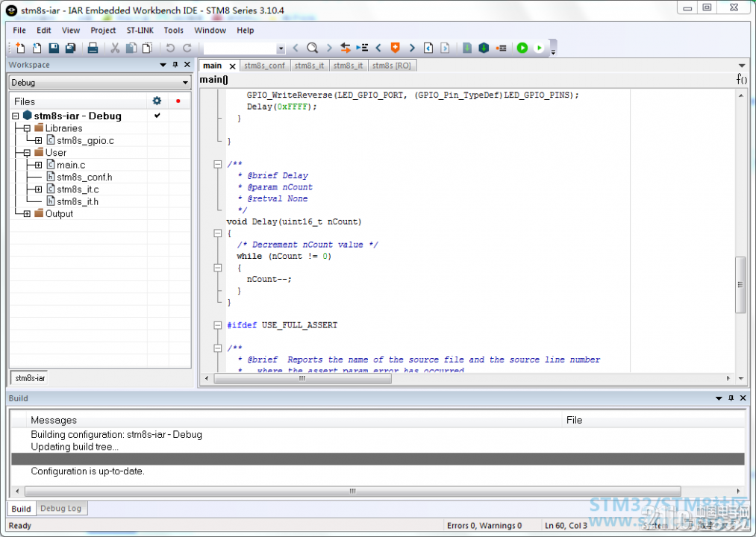Switch to the Debug Log tab

[60, 508]
